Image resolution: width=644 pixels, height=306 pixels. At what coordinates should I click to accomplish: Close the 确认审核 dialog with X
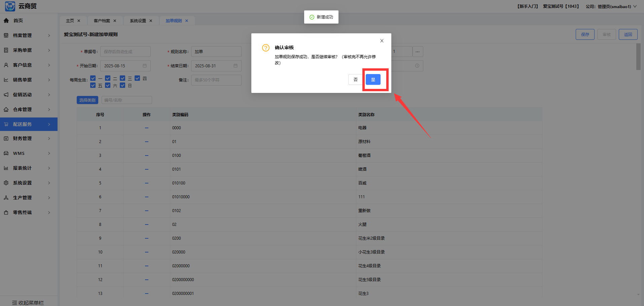point(382,41)
